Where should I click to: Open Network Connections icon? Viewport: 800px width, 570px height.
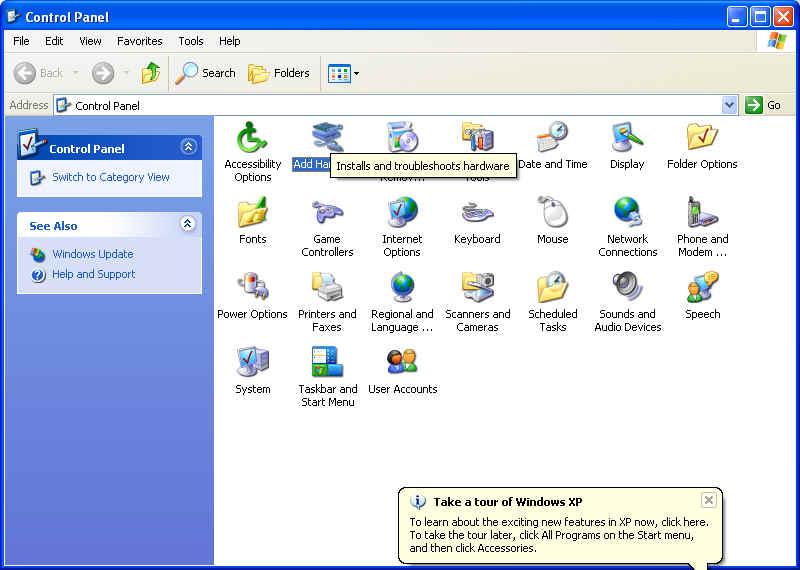(x=627, y=213)
